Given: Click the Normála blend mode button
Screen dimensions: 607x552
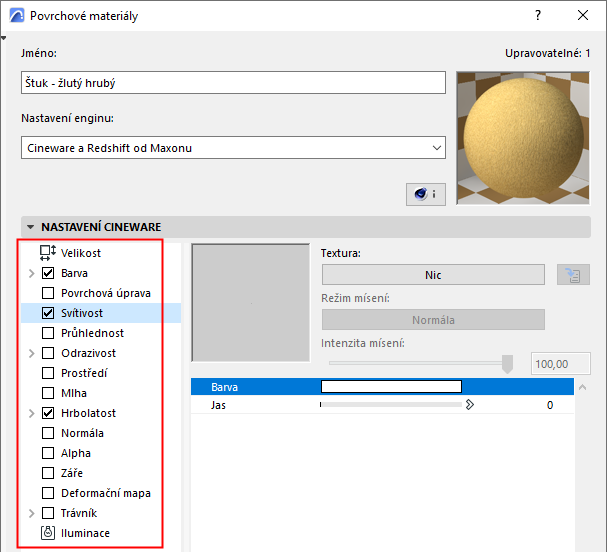Looking at the screenshot, I should [x=433, y=320].
